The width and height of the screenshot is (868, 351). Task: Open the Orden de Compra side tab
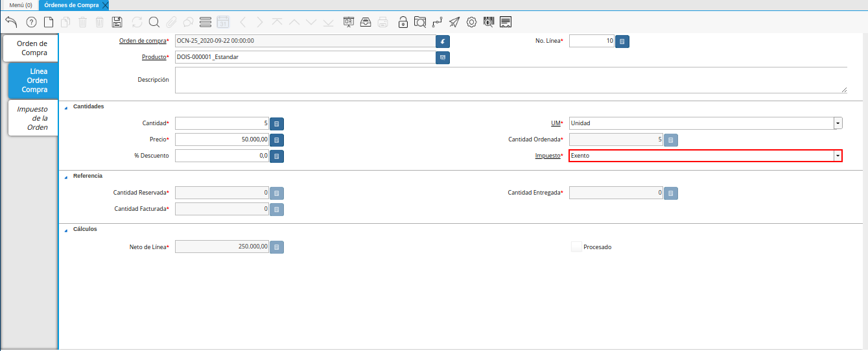point(32,48)
